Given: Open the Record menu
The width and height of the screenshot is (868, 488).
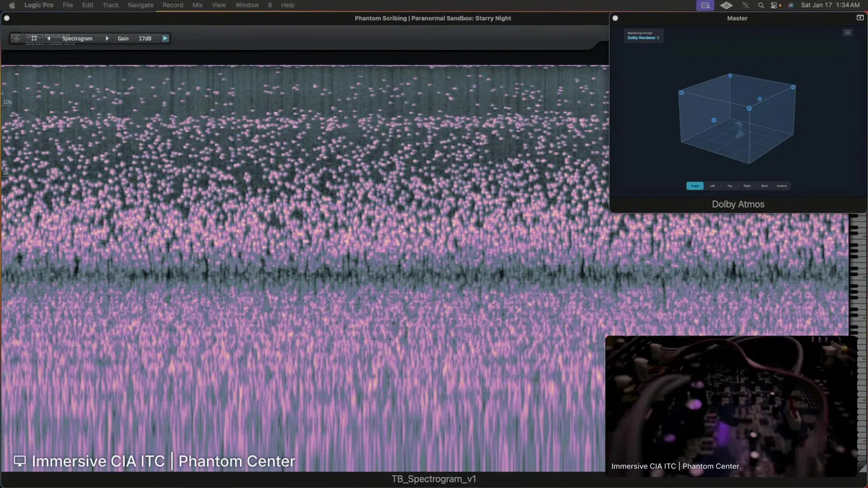Looking at the screenshot, I should click(x=173, y=5).
